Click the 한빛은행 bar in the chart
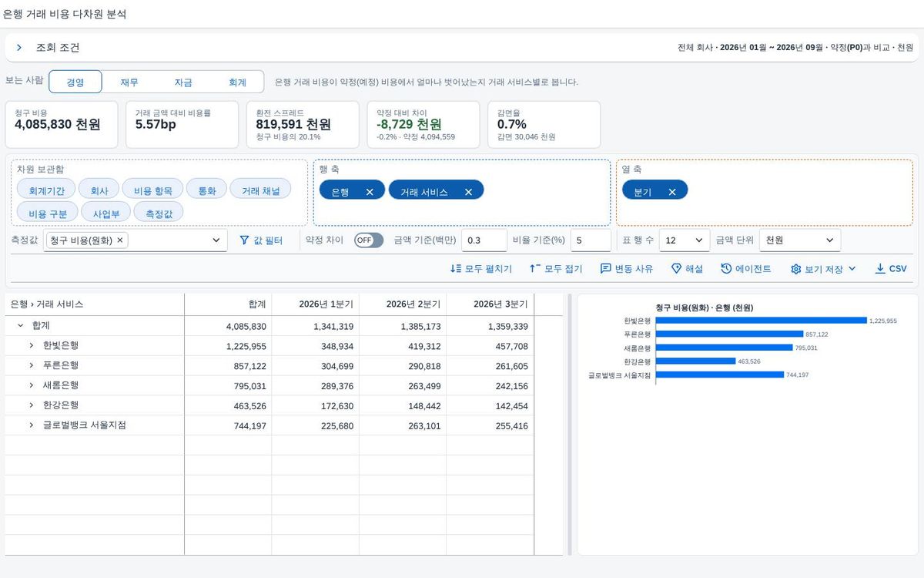The width and height of the screenshot is (924, 578). (761, 321)
